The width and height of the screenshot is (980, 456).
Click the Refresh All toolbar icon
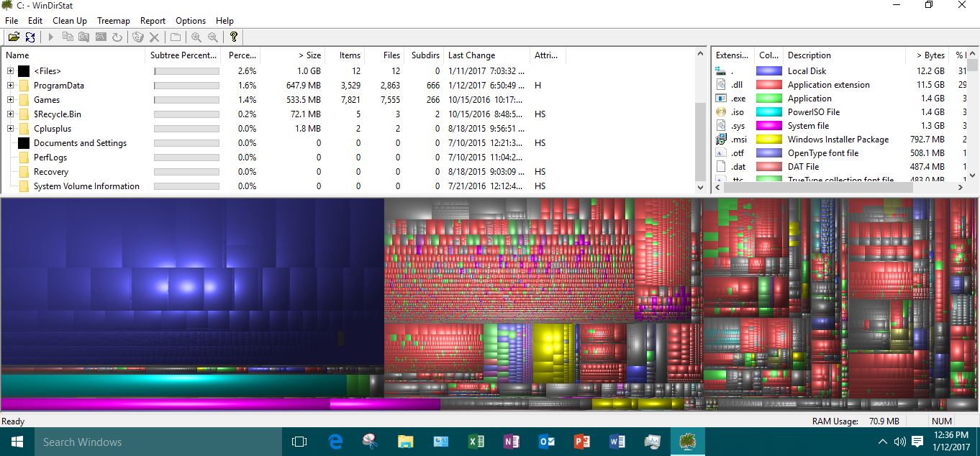coord(30,37)
